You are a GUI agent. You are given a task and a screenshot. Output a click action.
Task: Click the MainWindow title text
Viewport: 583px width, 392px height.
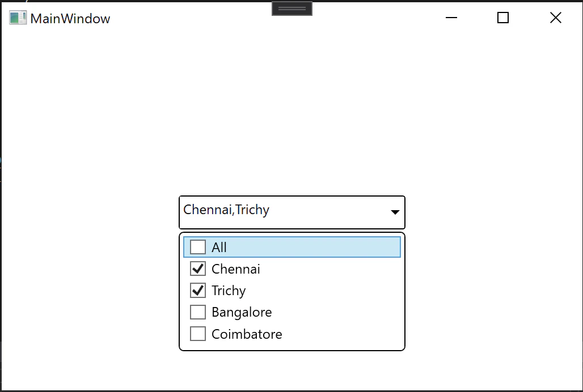pyautogui.click(x=71, y=18)
